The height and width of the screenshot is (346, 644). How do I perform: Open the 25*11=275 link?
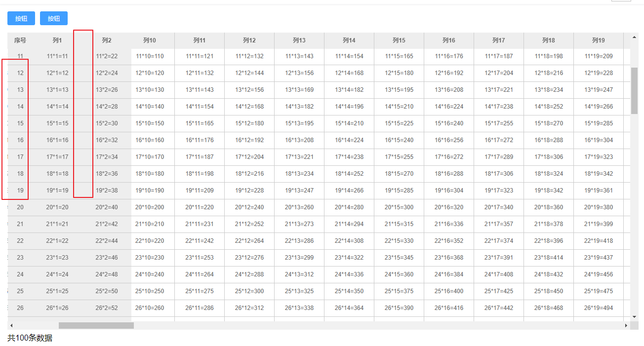(200, 291)
